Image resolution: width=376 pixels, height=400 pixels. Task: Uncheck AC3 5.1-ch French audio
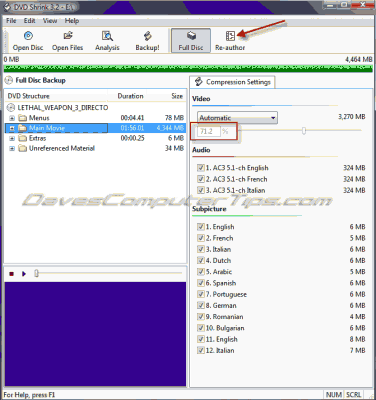point(200,179)
